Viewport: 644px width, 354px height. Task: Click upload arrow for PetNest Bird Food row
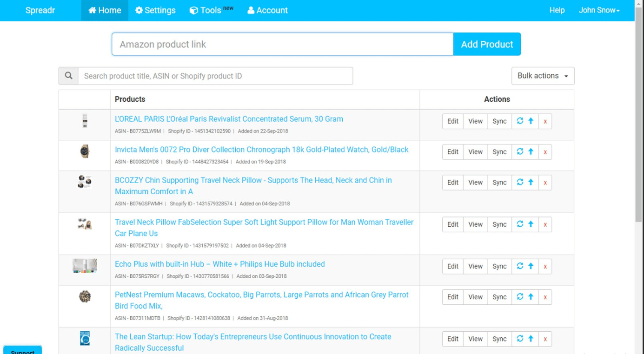531,297
